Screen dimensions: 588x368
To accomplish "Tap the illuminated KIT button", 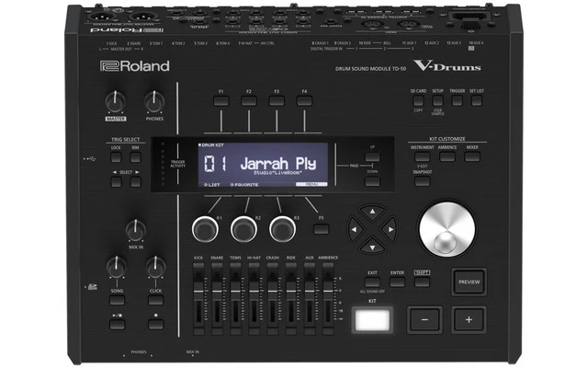I will point(372,320).
